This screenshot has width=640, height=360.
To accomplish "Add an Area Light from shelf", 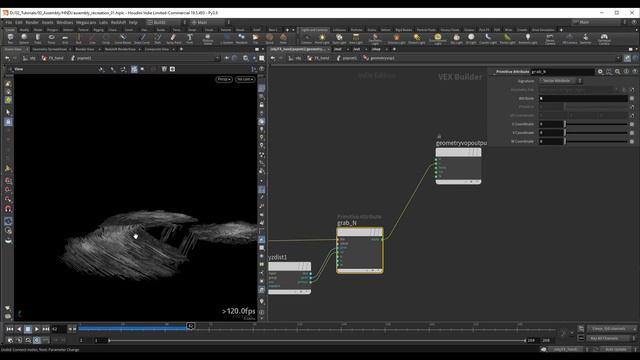I will (x=356, y=38).
